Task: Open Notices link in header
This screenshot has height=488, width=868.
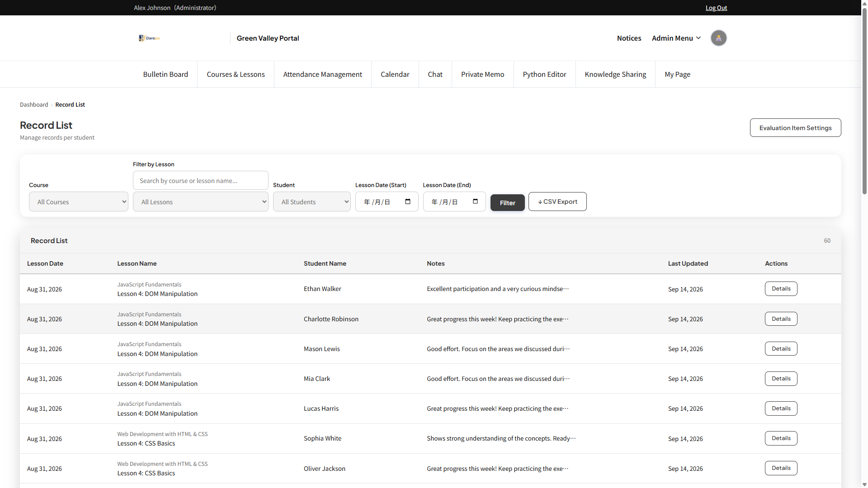Action: pos(629,38)
